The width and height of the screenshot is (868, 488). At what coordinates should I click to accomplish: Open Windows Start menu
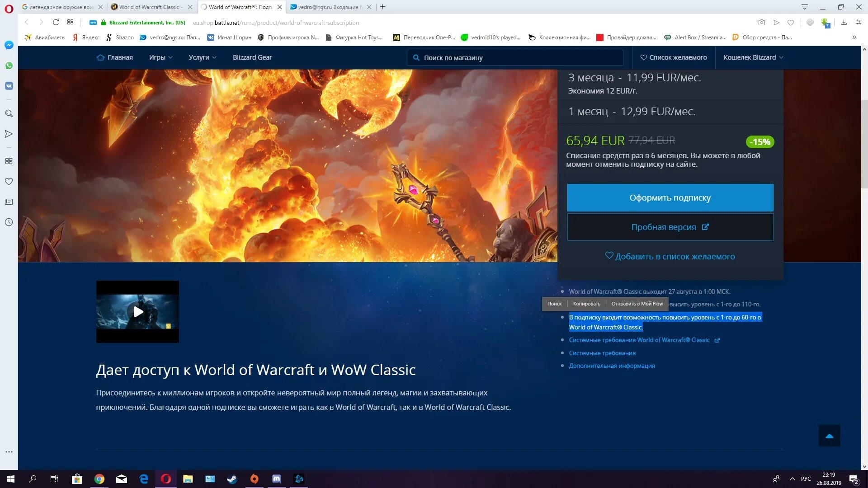pyautogui.click(x=11, y=479)
